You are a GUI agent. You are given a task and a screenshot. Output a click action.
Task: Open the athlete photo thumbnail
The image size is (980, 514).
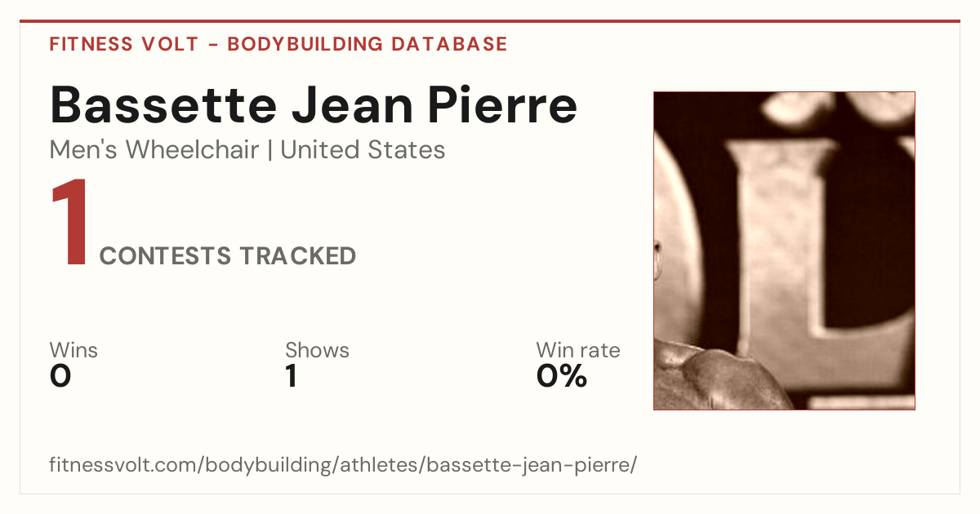click(x=784, y=250)
